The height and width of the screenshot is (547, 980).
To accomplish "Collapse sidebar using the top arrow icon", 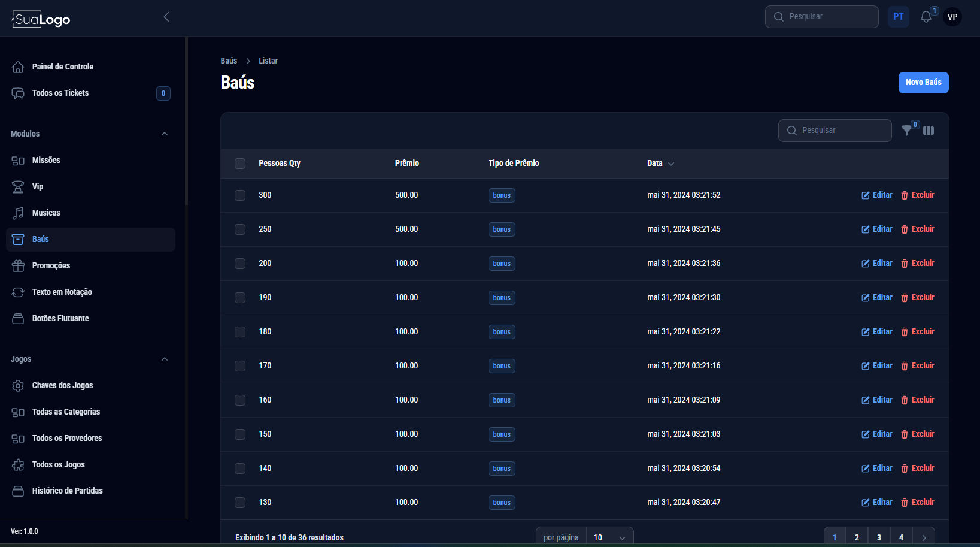I will (x=166, y=17).
